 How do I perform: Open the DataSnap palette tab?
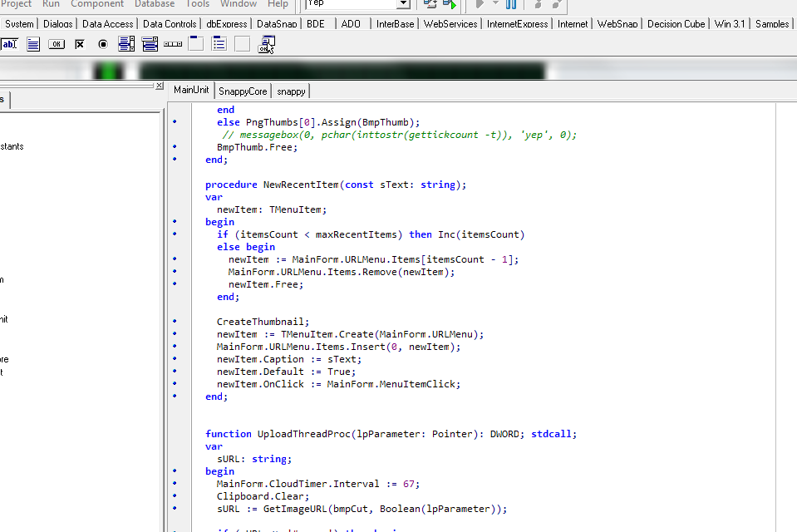[277, 24]
